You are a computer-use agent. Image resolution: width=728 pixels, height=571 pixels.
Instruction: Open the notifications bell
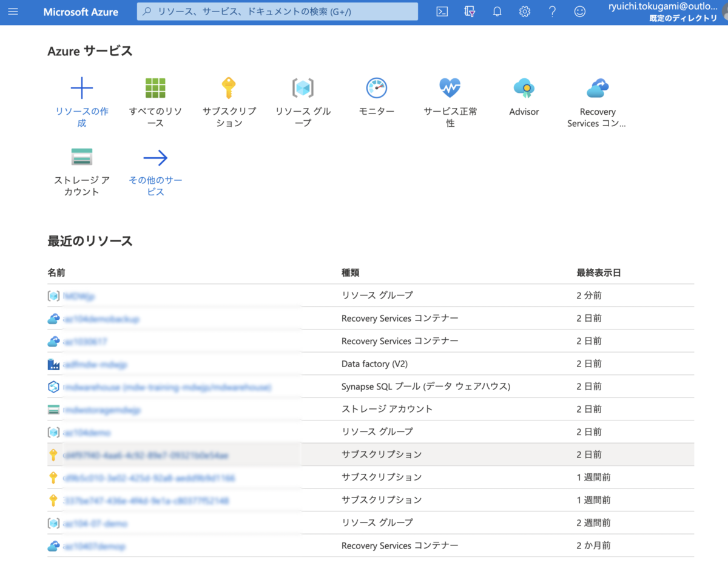click(497, 12)
